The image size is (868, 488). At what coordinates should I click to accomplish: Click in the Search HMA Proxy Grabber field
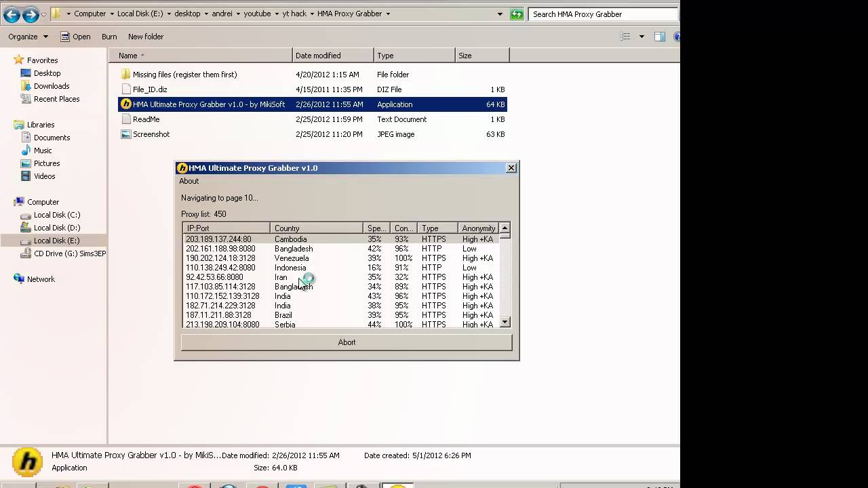click(604, 14)
